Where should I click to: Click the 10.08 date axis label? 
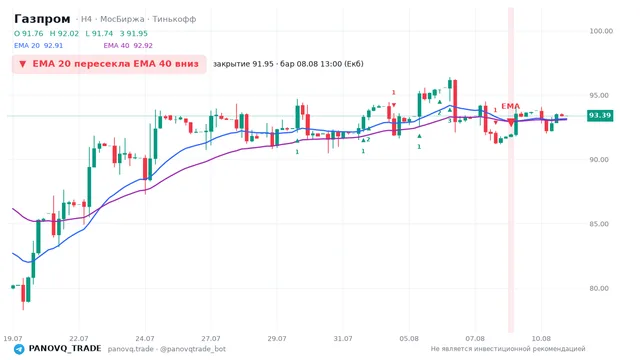[x=541, y=338]
